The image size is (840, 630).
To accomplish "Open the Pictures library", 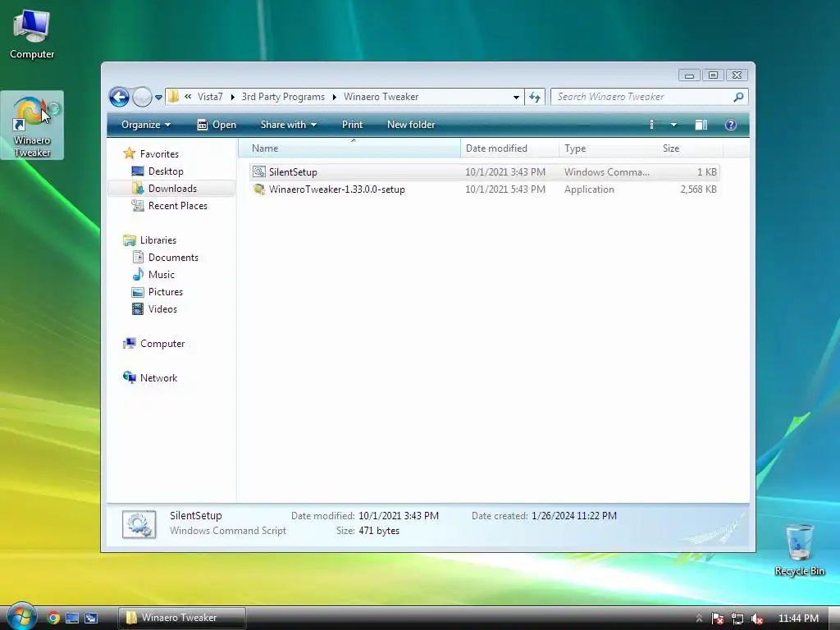I will pos(166,292).
